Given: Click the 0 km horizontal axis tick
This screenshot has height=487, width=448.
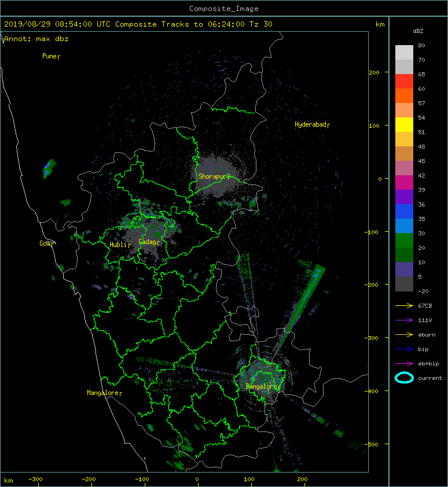Looking at the screenshot, I should point(197,479).
